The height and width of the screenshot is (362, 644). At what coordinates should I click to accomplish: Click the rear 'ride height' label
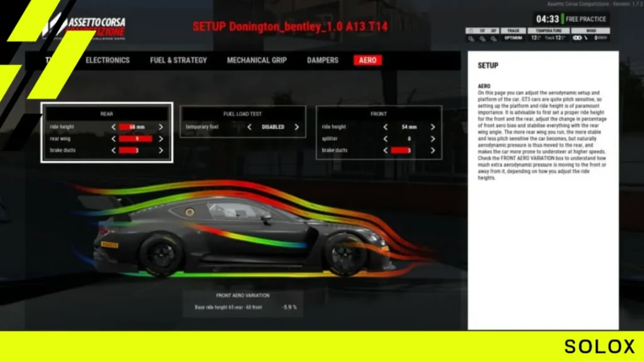coord(62,127)
